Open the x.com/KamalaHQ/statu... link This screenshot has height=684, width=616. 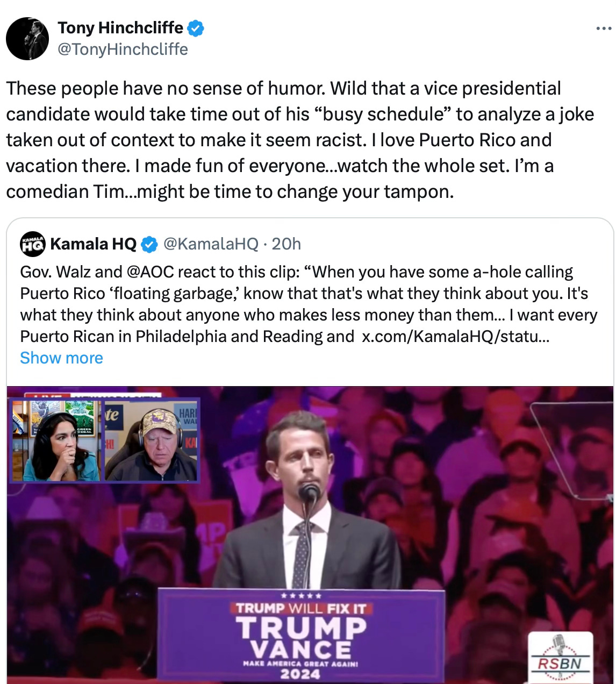[x=456, y=337]
